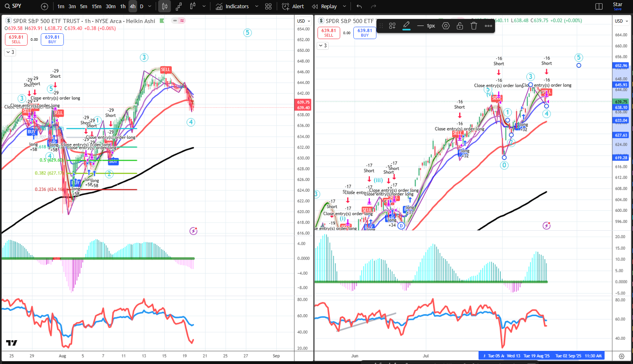Expand the favorite indicators dropdown arrow
Viewport: 633px width, 364px height.
(257, 7)
